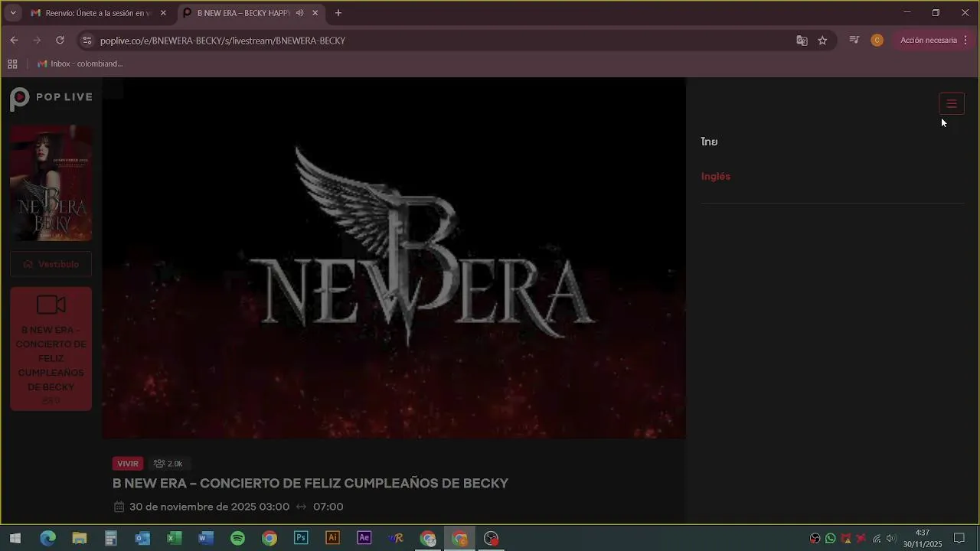Open the hamburger menu icon
The image size is (980, 551).
(952, 103)
